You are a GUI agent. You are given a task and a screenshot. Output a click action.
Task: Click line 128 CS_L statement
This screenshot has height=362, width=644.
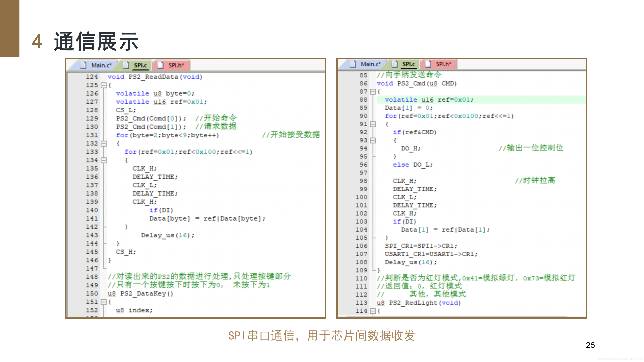126,110
